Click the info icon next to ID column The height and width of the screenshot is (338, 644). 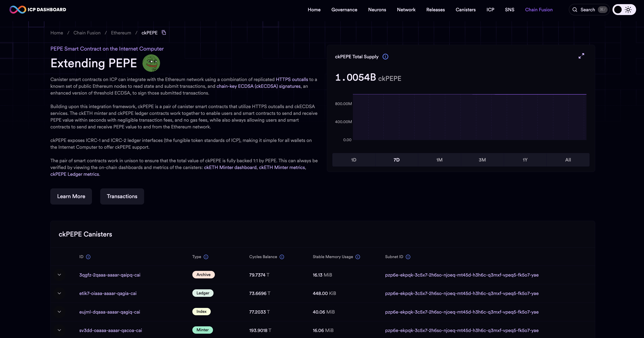(88, 257)
